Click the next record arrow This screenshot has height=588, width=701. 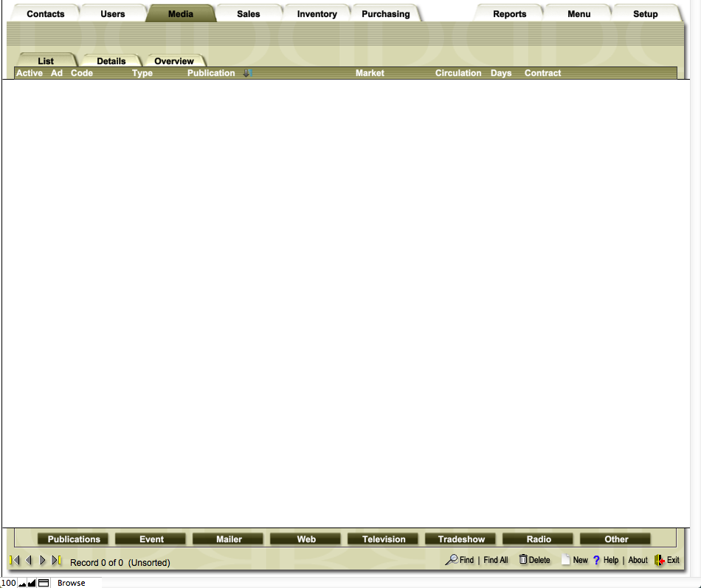coord(43,561)
